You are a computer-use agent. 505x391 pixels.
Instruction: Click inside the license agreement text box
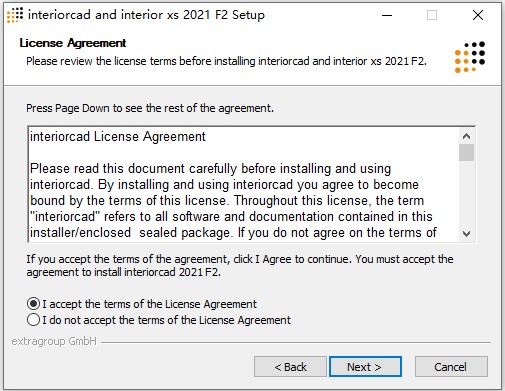(x=244, y=185)
